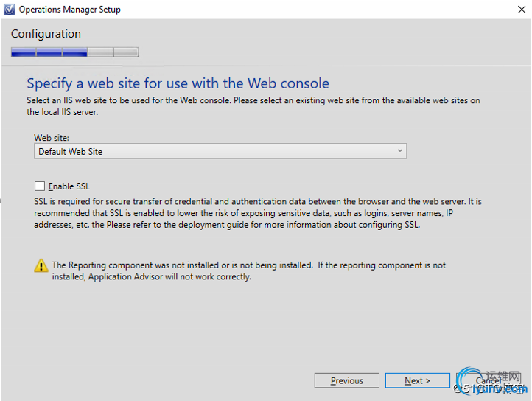
Task: Enable the SSL checkbox
Action: click(x=40, y=186)
